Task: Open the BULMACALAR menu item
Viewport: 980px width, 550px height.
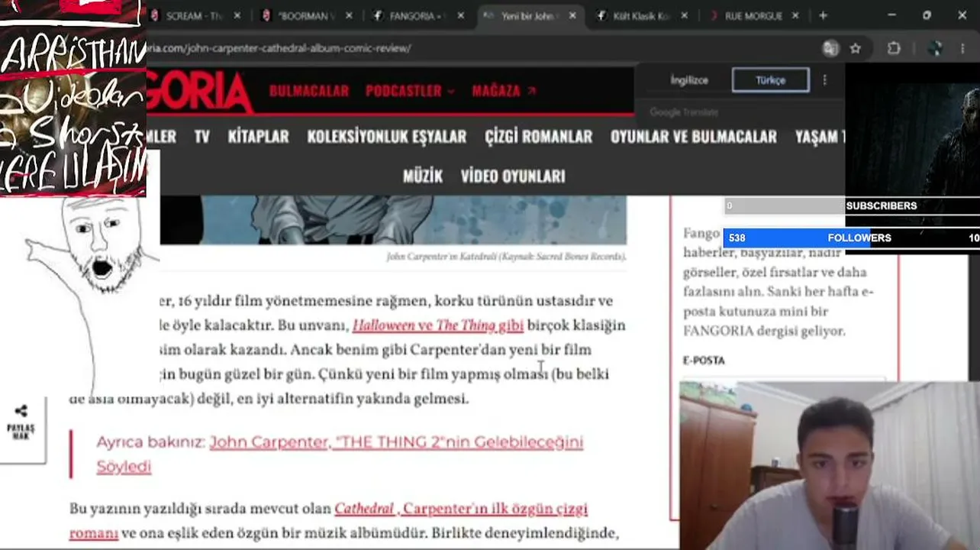Action: pyautogui.click(x=308, y=91)
